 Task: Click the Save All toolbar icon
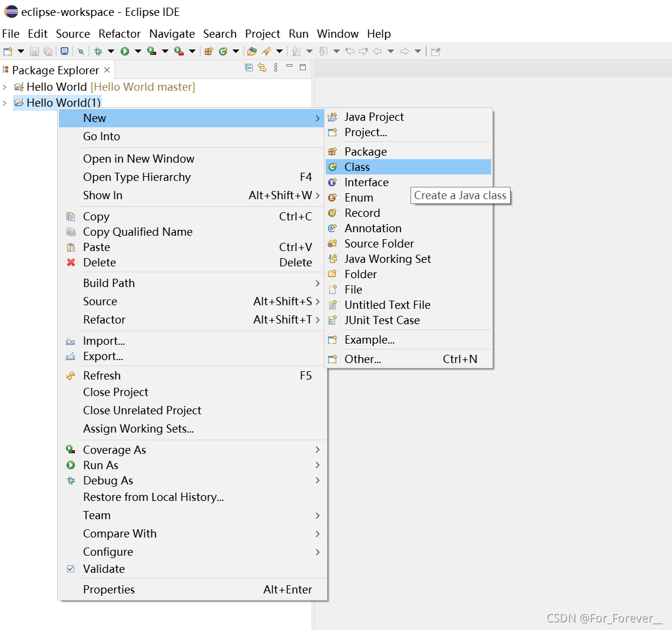click(48, 51)
